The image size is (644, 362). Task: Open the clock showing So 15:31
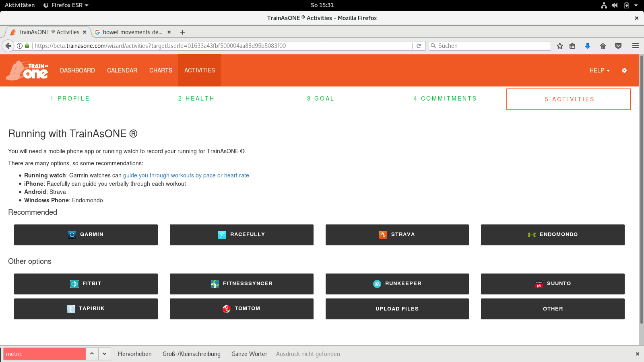tap(322, 5)
